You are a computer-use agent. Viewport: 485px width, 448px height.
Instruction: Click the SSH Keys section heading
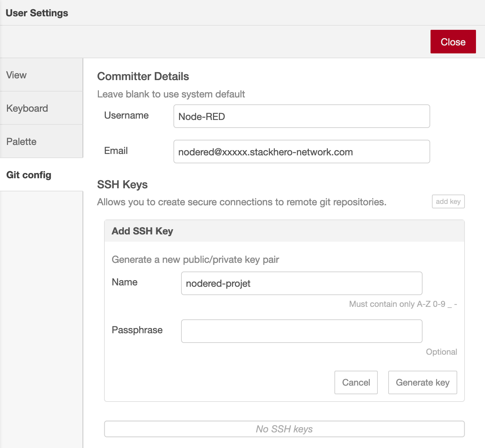(122, 184)
